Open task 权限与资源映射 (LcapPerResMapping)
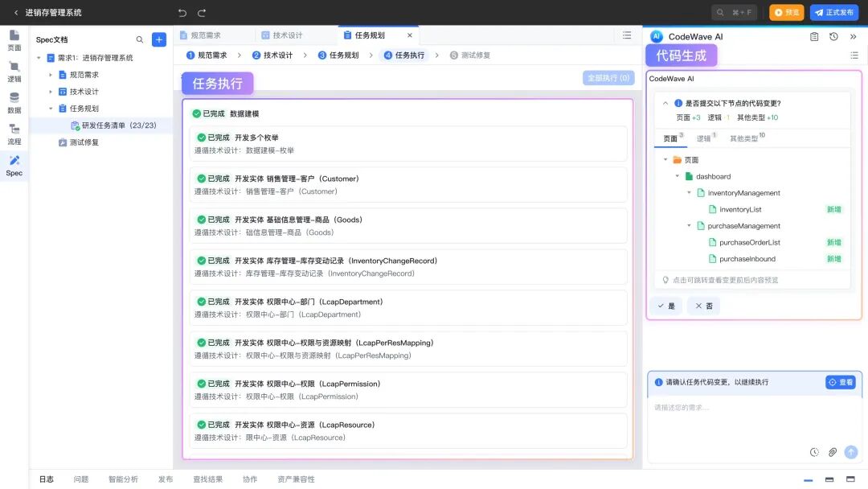This screenshot has width=868, height=489. (408, 349)
